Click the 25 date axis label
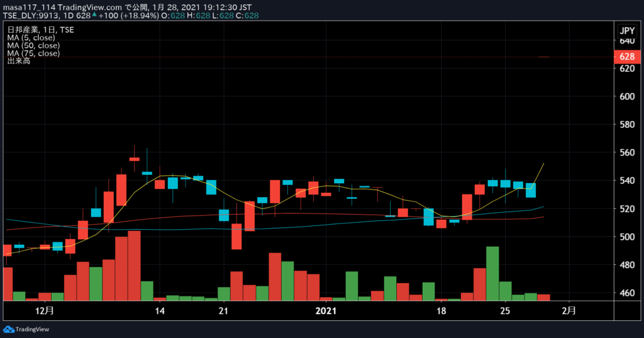Viewport: 644px width, 338px height. pos(505,311)
